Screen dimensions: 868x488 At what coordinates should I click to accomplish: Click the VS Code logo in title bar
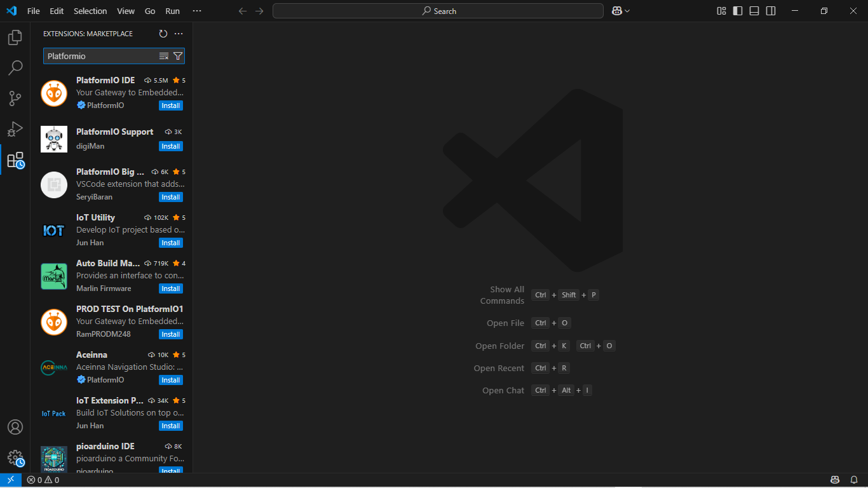11,11
